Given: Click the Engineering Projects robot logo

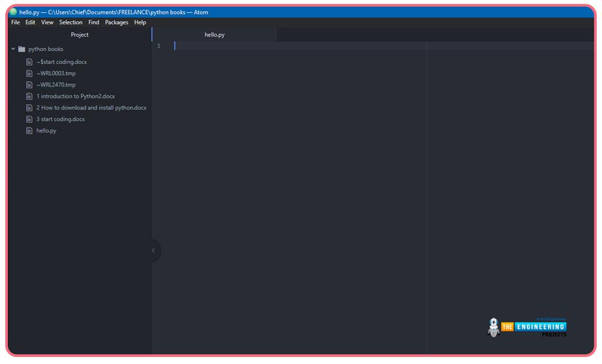Looking at the screenshot, I should click(x=493, y=328).
